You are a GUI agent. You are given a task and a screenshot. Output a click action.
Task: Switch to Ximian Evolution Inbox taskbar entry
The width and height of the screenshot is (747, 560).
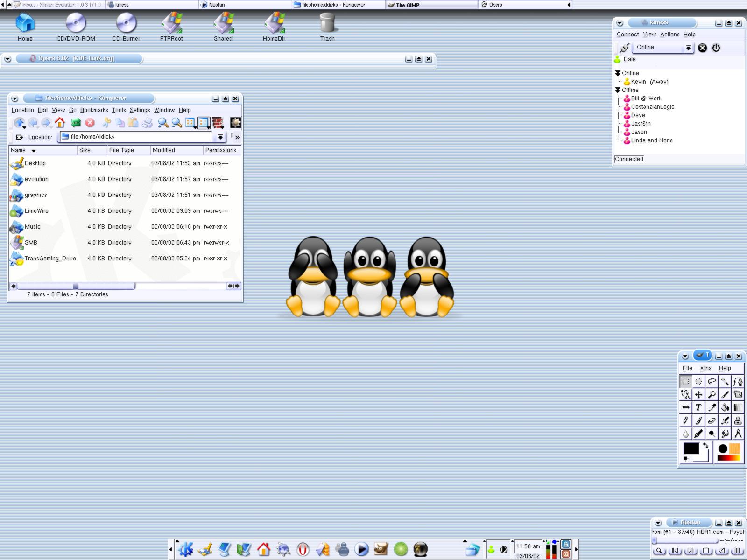point(58,5)
